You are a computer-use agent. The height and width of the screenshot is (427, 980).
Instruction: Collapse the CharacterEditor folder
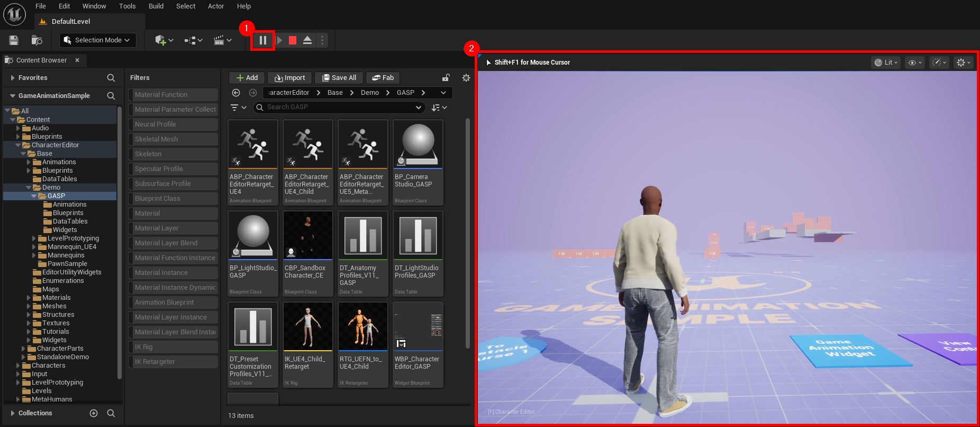pos(18,145)
